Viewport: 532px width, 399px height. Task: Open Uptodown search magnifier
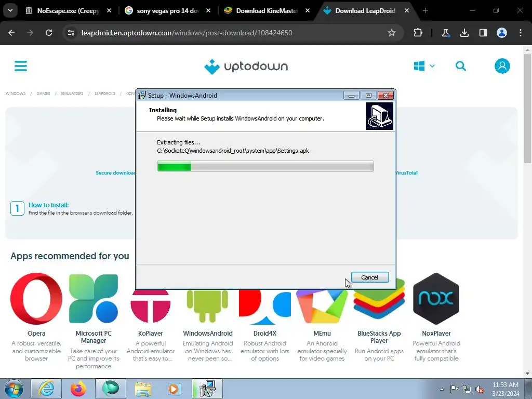point(460,66)
